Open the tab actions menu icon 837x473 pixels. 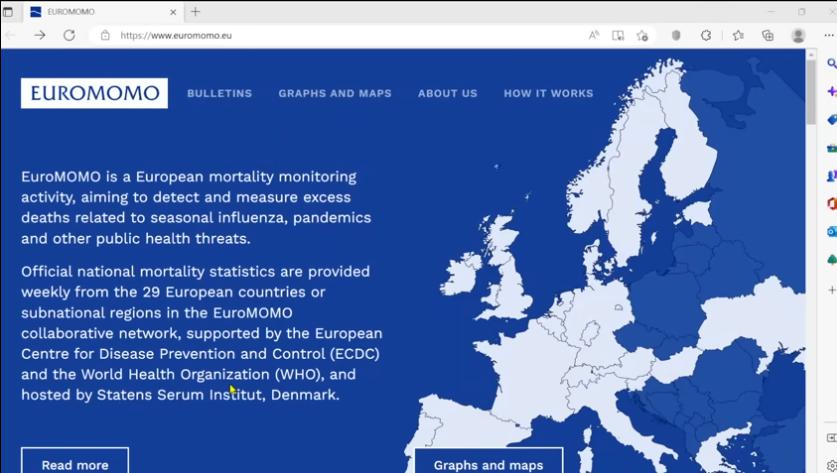tap(7, 12)
